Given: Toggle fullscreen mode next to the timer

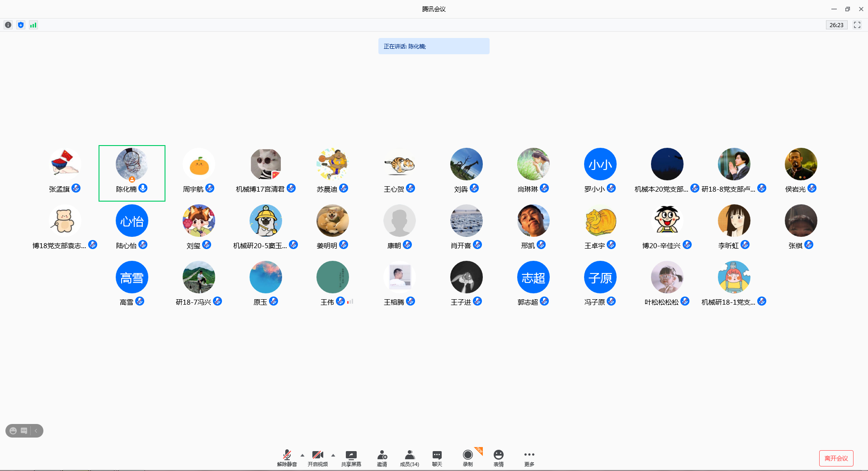Looking at the screenshot, I should (857, 25).
